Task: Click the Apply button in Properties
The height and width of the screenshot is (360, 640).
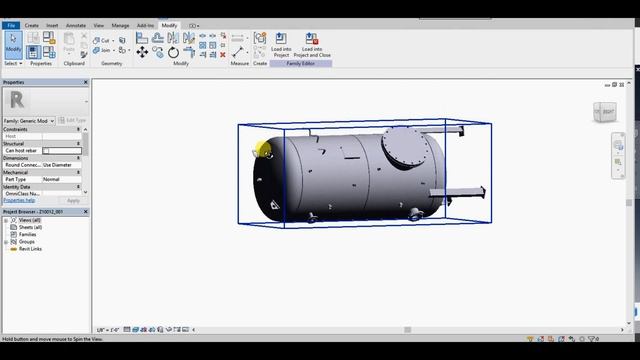Action: pyautogui.click(x=73, y=201)
